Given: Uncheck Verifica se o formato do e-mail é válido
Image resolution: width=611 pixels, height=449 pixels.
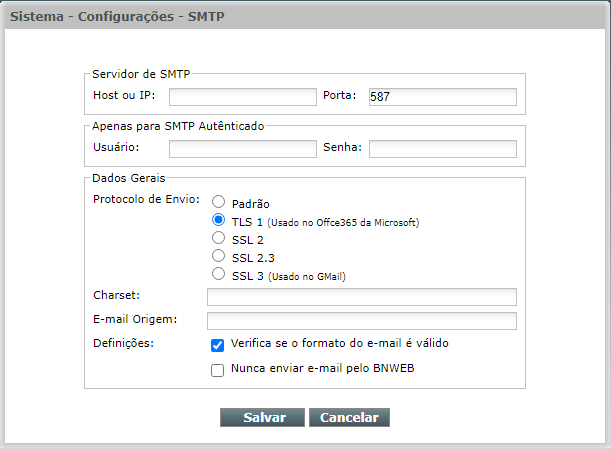Looking at the screenshot, I should (217, 345).
